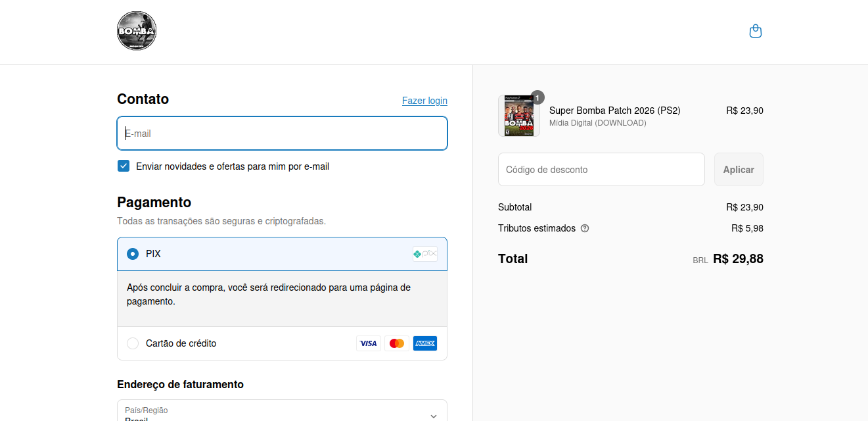Click the Subtotal label
Viewport: 868px width, 421px height.
pos(515,207)
